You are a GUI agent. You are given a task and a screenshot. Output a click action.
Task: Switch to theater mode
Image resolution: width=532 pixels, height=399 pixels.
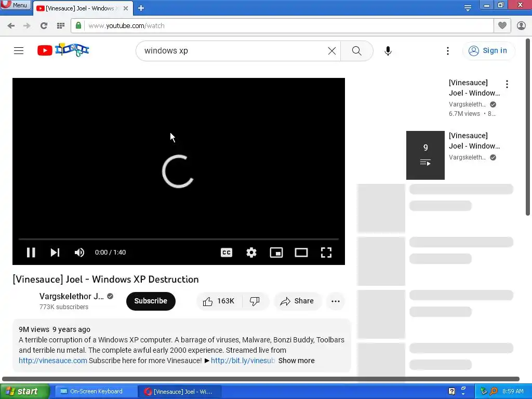tap(301, 252)
